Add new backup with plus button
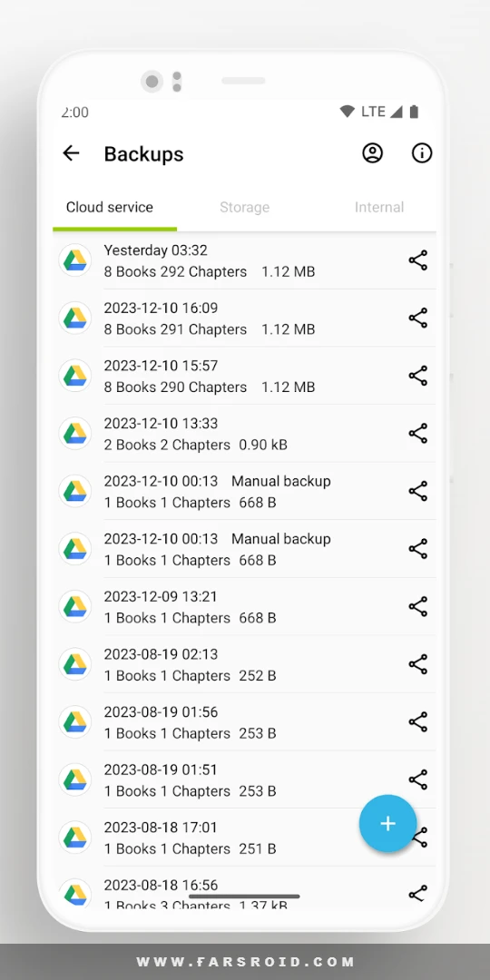The image size is (490, 980). (x=388, y=824)
